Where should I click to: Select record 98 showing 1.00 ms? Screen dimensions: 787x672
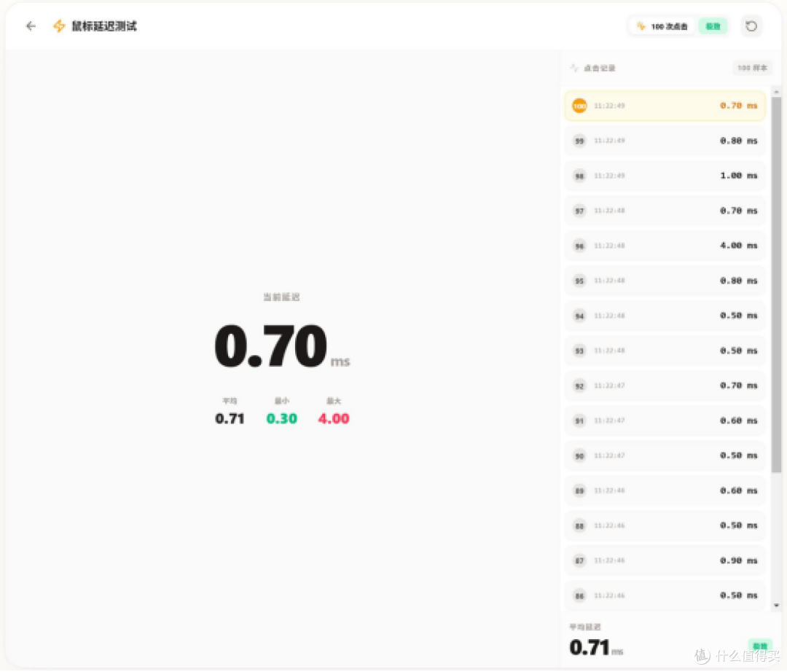click(665, 176)
